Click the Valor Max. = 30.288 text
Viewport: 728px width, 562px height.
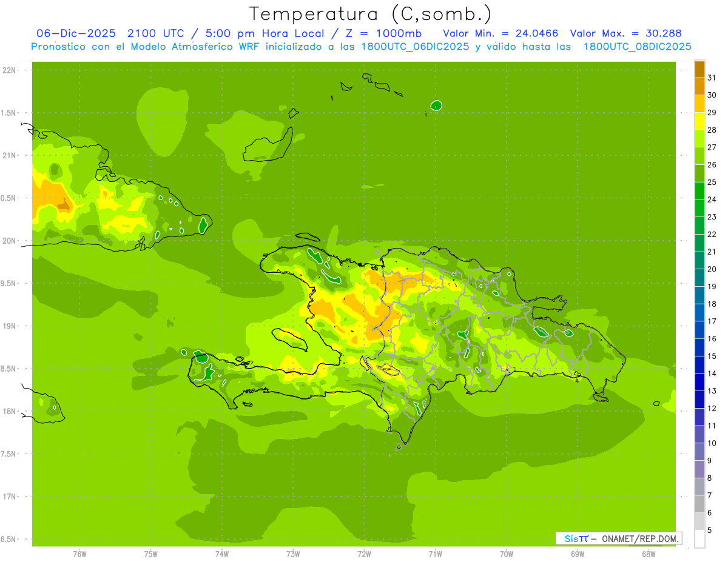(626, 33)
